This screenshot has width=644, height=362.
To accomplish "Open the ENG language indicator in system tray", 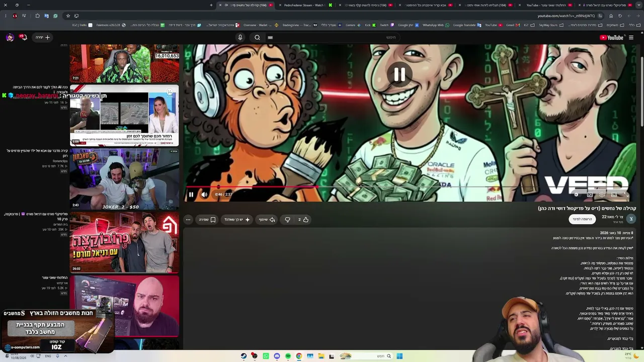I will click(x=48, y=356).
